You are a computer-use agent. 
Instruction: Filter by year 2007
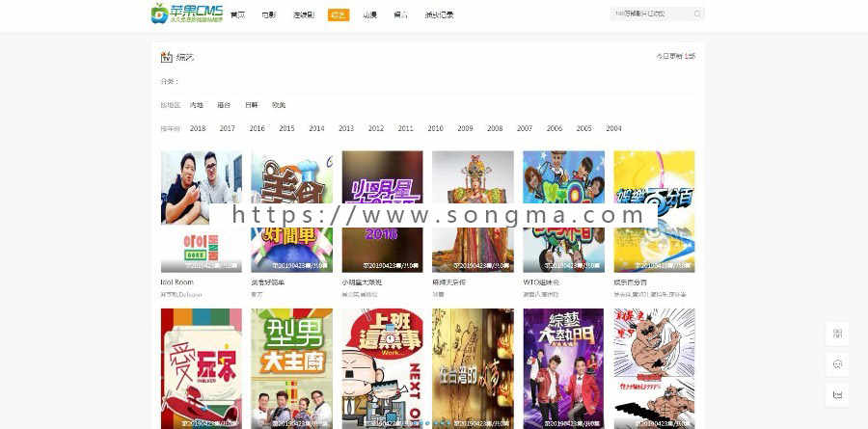(x=525, y=128)
